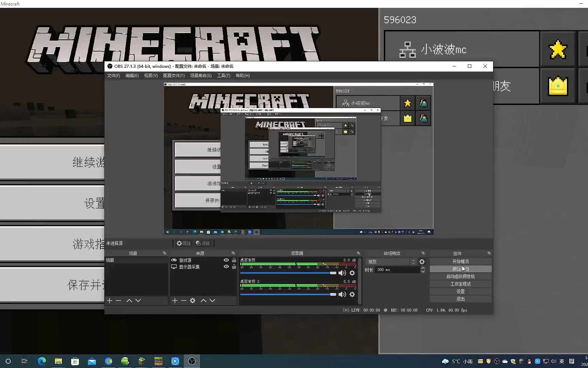The image size is (588, 368).
Task: Decrease the 时长 duration with down arrow
Action: [x=423, y=272]
